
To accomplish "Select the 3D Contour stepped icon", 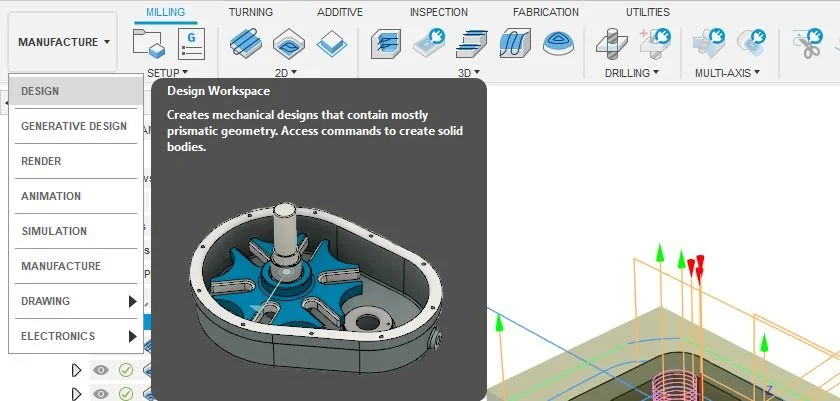I will tap(472, 43).
